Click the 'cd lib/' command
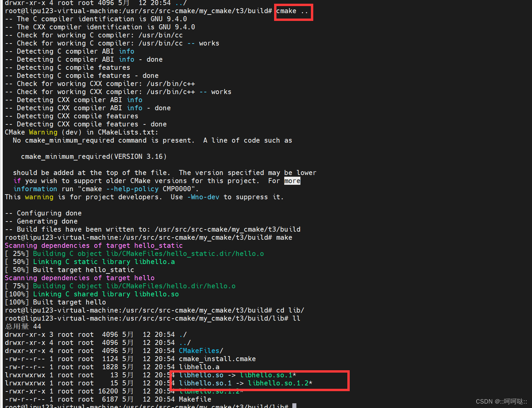This screenshot has height=408, width=532. click(290, 310)
